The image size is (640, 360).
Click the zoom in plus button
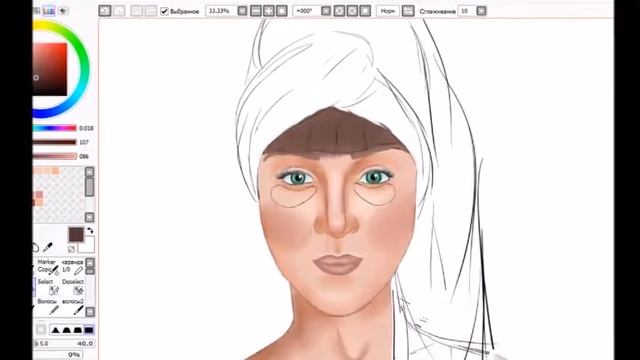coord(269,11)
